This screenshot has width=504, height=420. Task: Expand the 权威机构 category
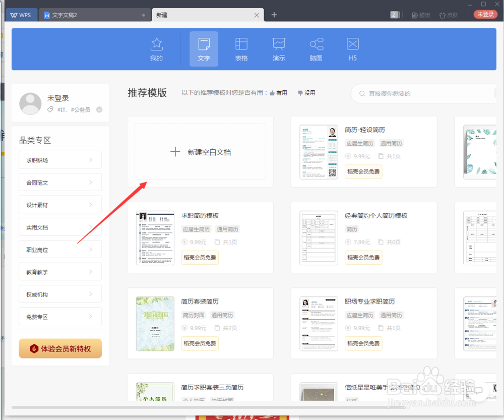(x=60, y=294)
